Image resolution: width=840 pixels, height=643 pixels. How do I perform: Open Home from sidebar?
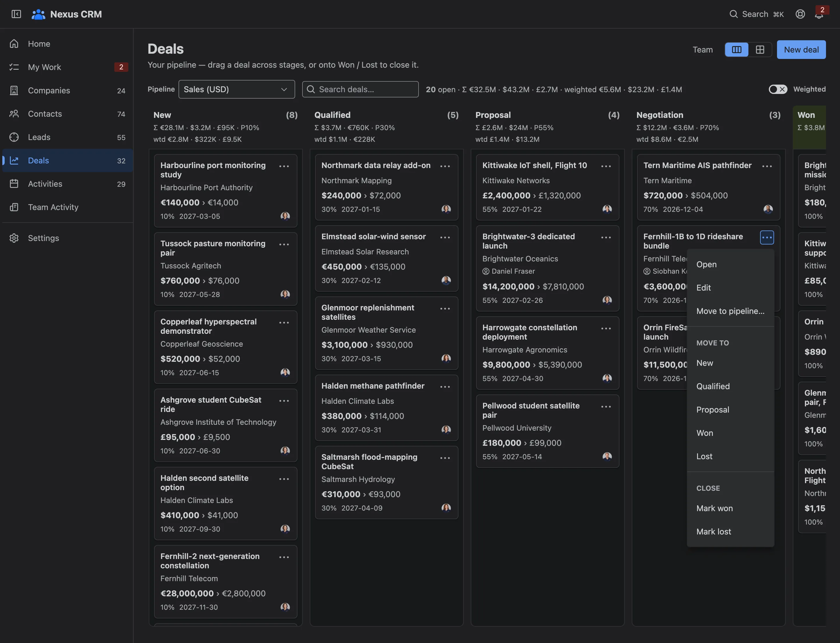67,44
